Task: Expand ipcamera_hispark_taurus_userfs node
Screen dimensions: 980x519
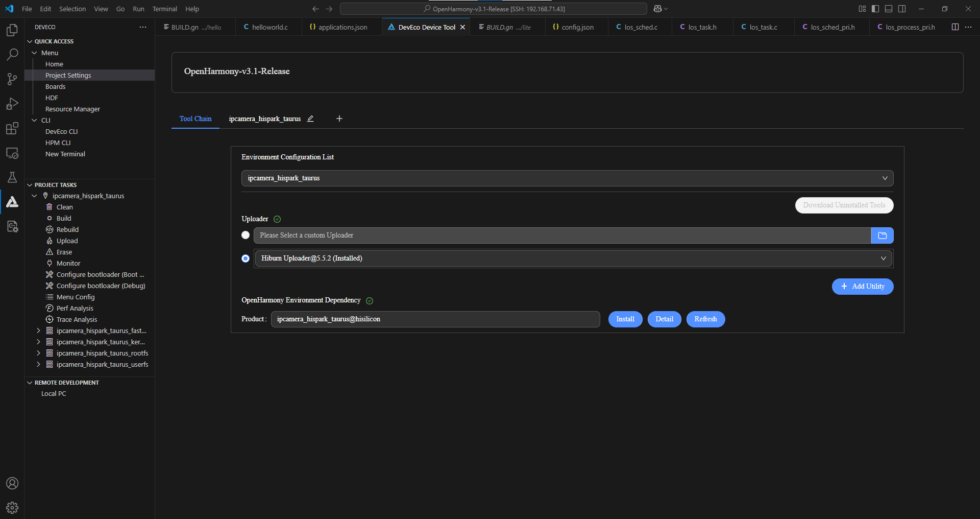Action: (38, 364)
